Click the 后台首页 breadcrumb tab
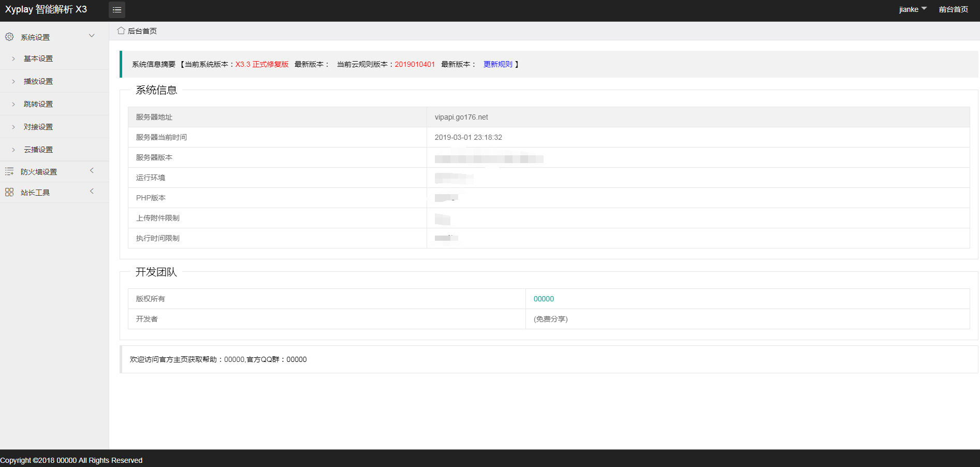The image size is (980, 467). tap(142, 31)
